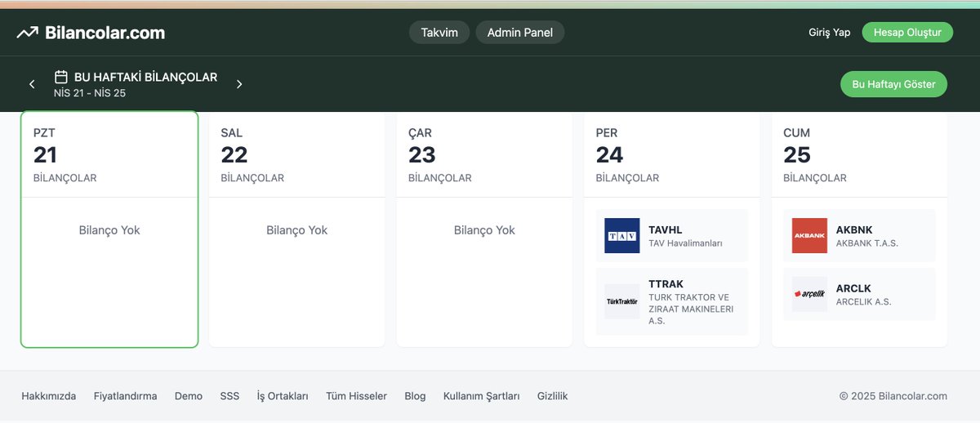Go to previous week with left chevron
This screenshot has height=423, width=980.
(x=32, y=84)
